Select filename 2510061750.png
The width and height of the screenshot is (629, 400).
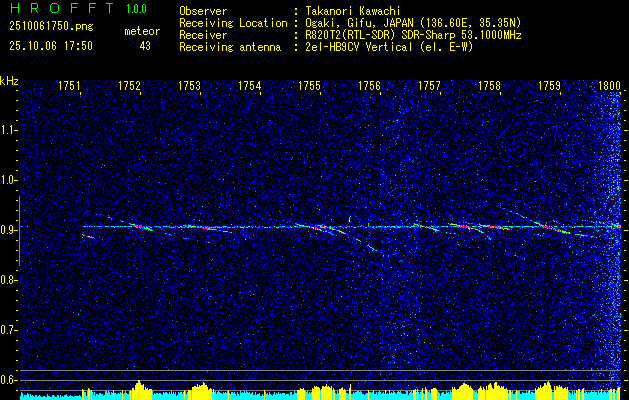coord(51,27)
